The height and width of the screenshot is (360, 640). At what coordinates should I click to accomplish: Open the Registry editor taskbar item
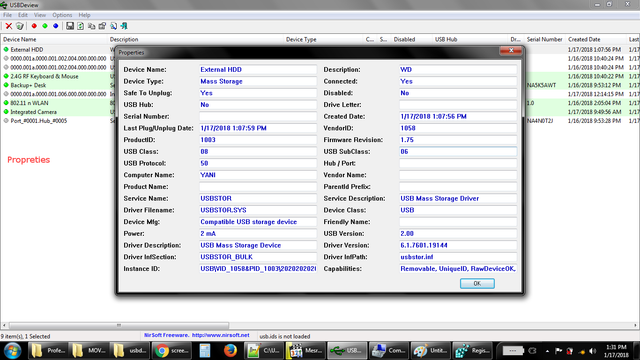pyautogui.click(x=472, y=351)
